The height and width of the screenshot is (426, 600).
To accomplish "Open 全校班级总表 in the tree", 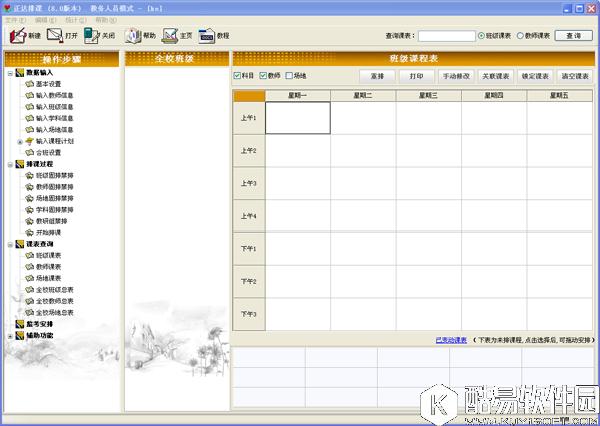I will coord(54,290).
